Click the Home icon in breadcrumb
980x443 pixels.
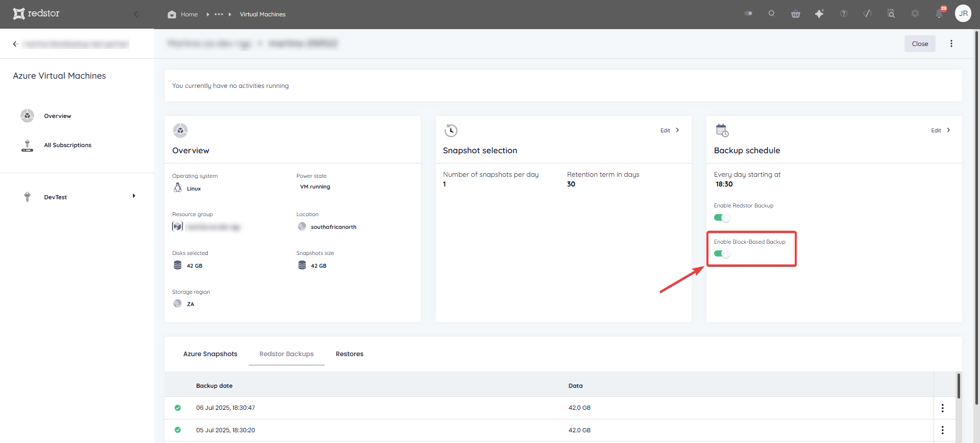click(x=172, y=14)
